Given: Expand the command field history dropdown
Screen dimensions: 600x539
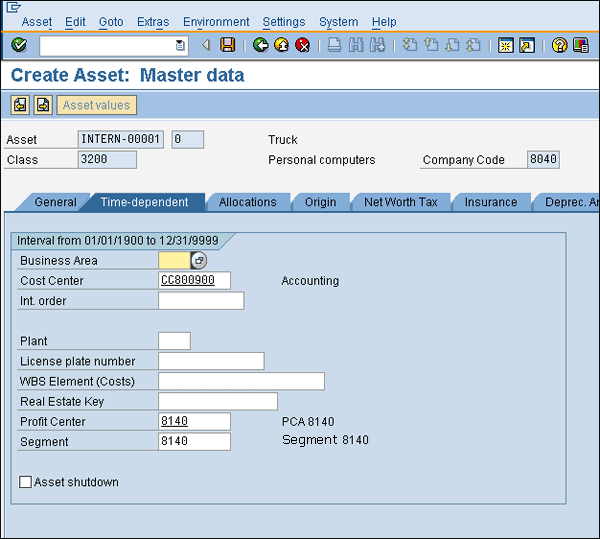Looking at the screenshot, I should pos(180,45).
